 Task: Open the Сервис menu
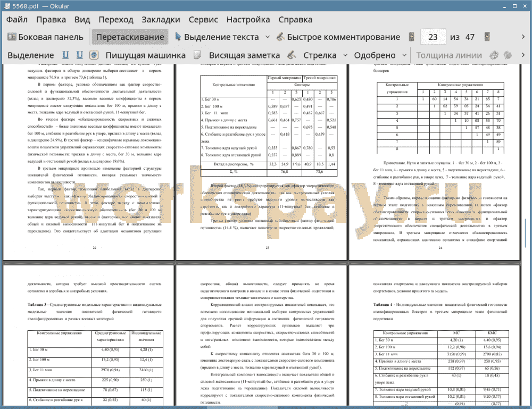click(x=203, y=20)
